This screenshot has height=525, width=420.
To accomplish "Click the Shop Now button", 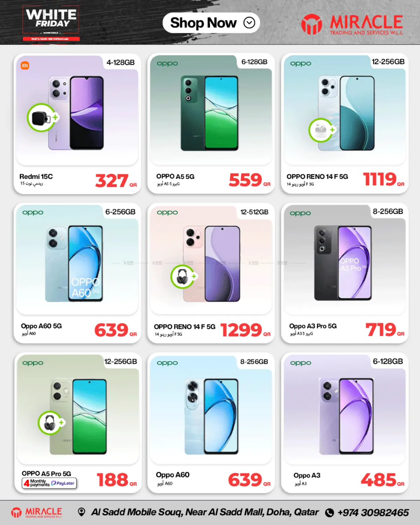I will click(211, 23).
